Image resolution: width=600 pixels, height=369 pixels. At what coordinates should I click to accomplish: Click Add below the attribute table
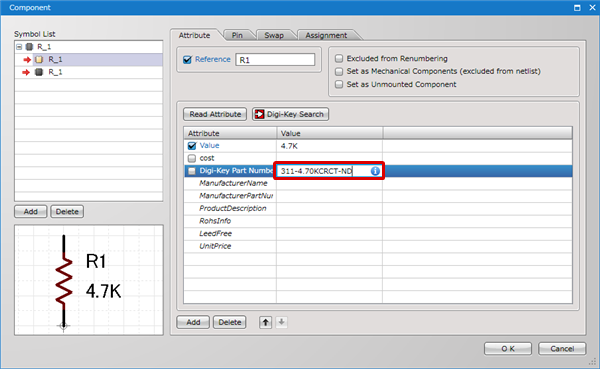pyautogui.click(x=193, y=322)
